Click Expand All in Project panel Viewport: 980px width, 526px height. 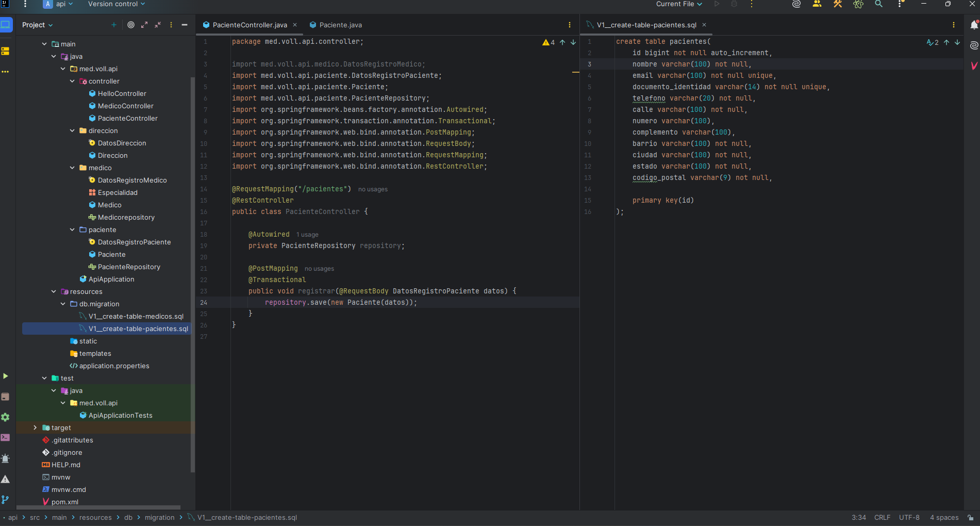pyautogui.click(x=144, y=25)
